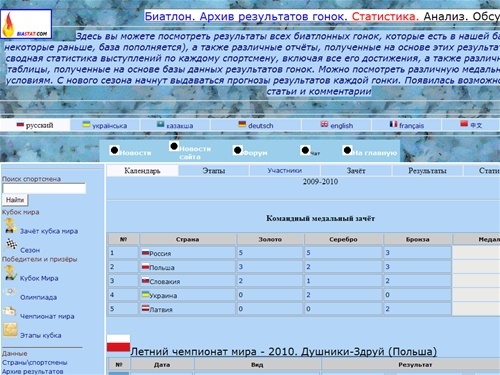Screen dimensions: 500x375
Task: Focus the Поиск спортсмена input field
Action: click(x=44, y=188)
